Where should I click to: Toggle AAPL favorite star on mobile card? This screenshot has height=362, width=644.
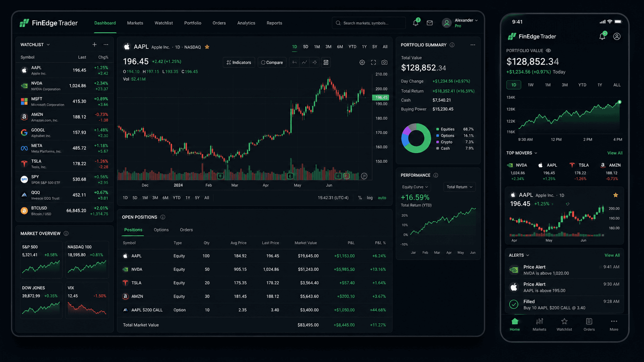pos(615,195)
